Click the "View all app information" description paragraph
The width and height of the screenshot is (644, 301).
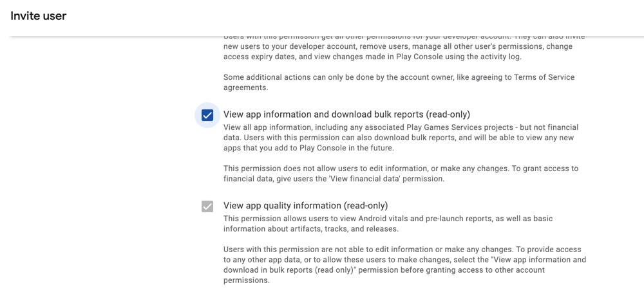pyautogui.click(x=401, y=138)
